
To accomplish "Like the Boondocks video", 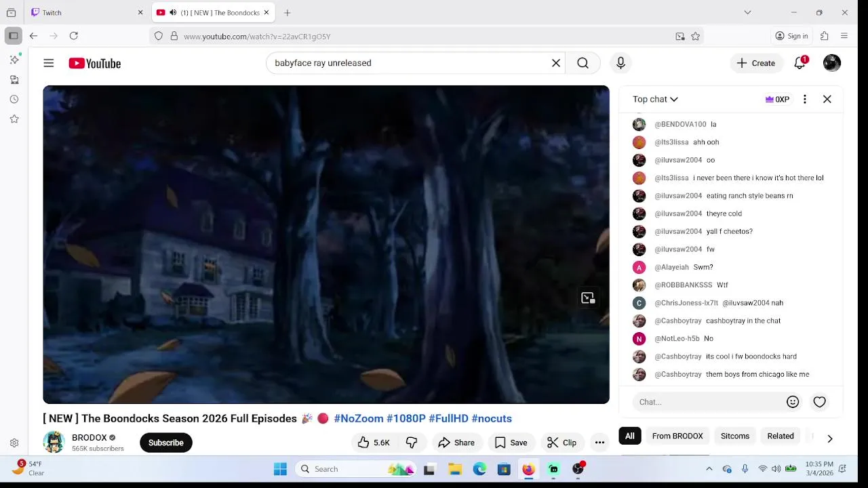I will [x=374, y=443].
